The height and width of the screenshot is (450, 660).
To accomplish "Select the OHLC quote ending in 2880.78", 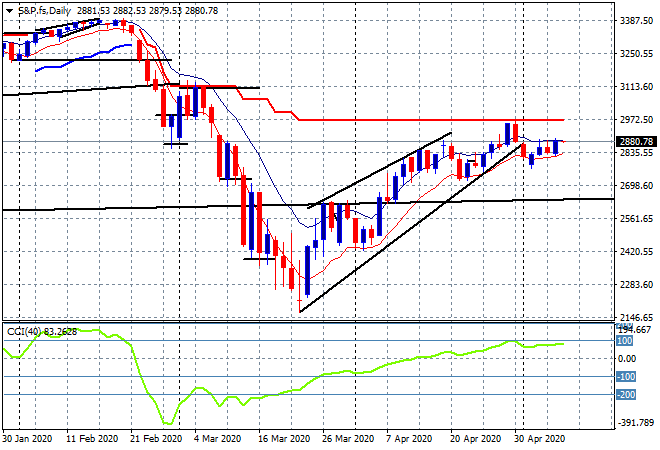I will (x=147, y=11).
